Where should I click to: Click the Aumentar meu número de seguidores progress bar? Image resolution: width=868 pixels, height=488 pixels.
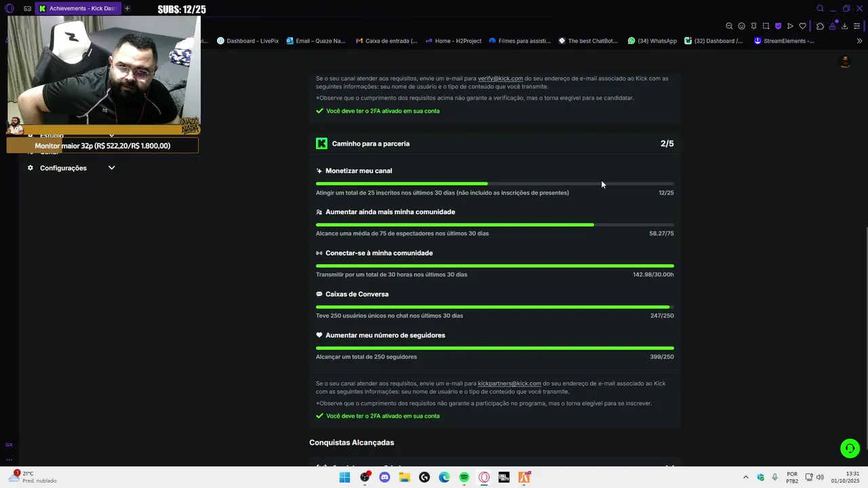(x=495, y=348)
